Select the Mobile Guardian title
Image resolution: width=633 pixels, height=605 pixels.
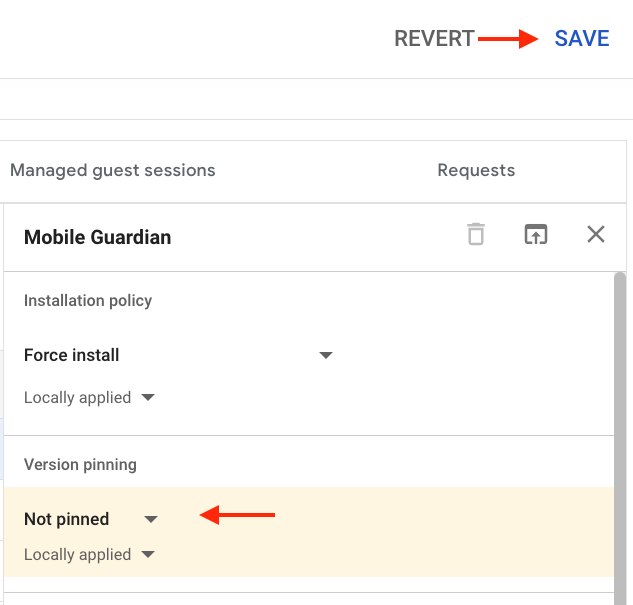tap(97, 237)
